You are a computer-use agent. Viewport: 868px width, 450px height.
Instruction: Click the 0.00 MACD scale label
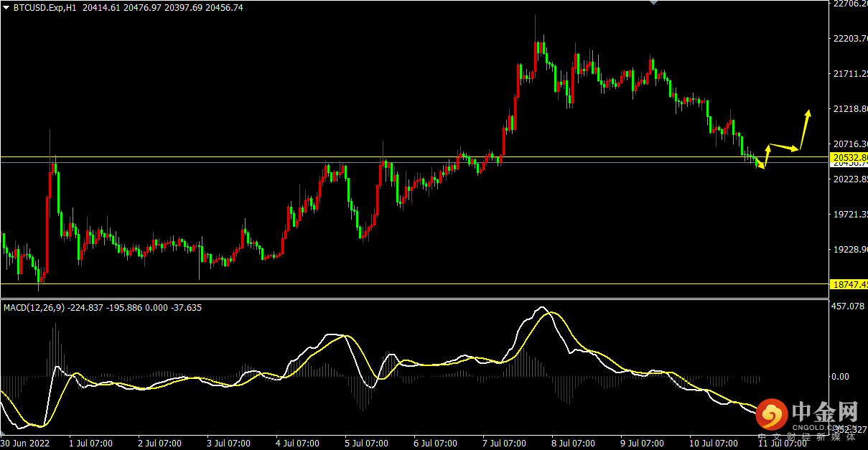point(840,376)
